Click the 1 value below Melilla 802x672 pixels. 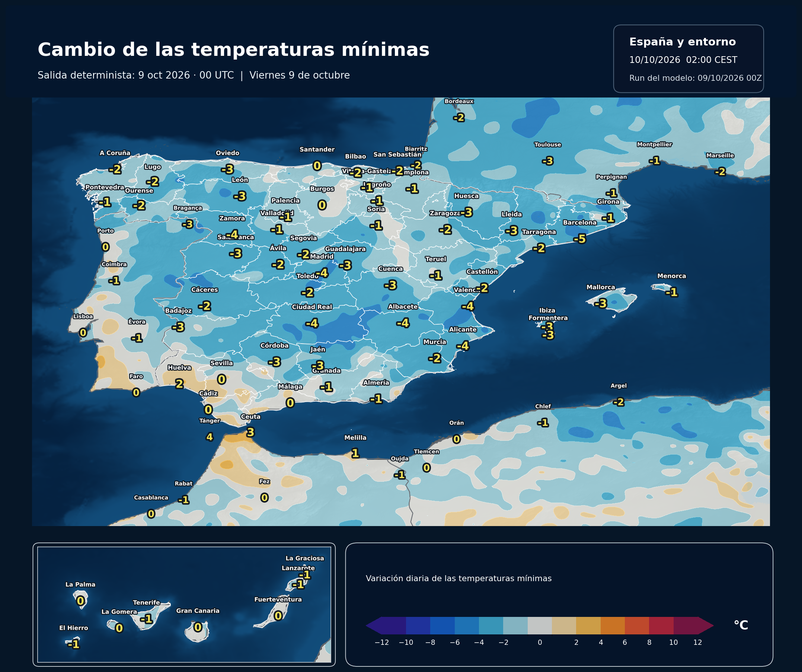coord(355,453)
